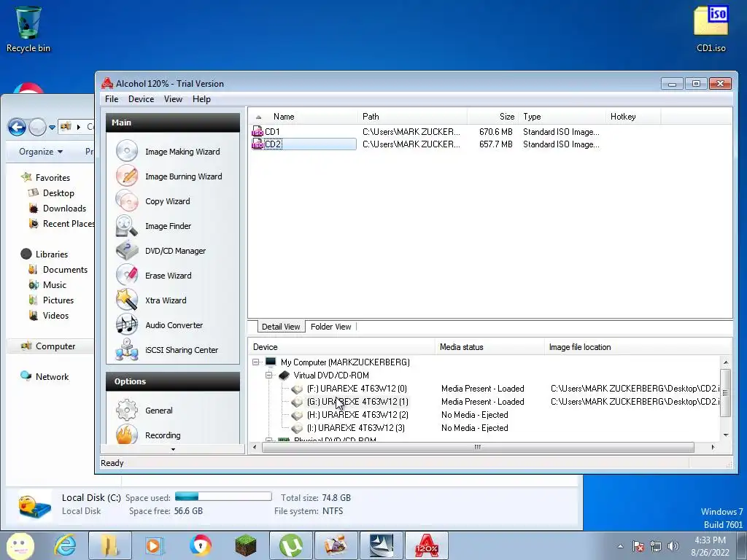Start the Copy Wizard

(x=153, y=201)
